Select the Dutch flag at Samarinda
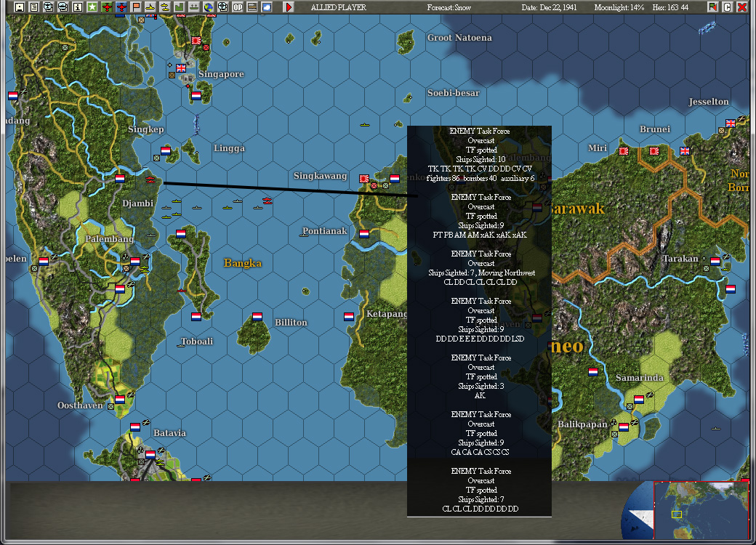The width and height of the screenshot is (756, 545). 639,400
